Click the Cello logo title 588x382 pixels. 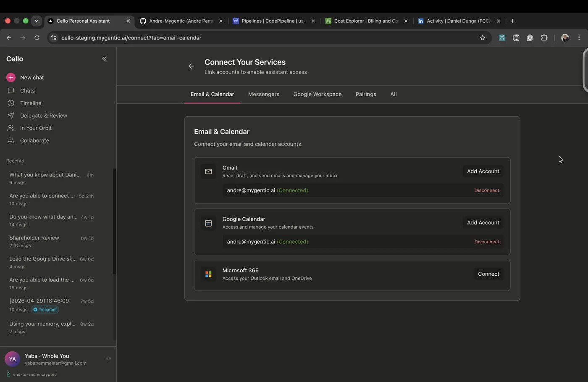pos(15,59)
